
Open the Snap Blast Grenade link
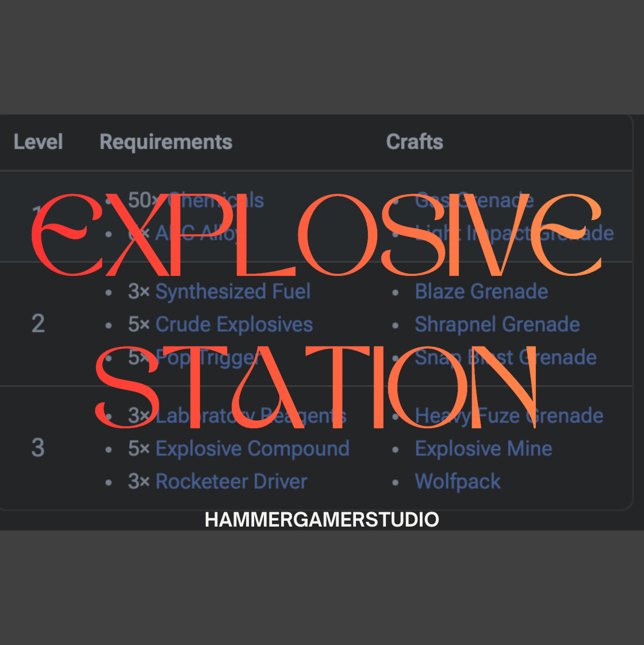click(x=505, y=358)
